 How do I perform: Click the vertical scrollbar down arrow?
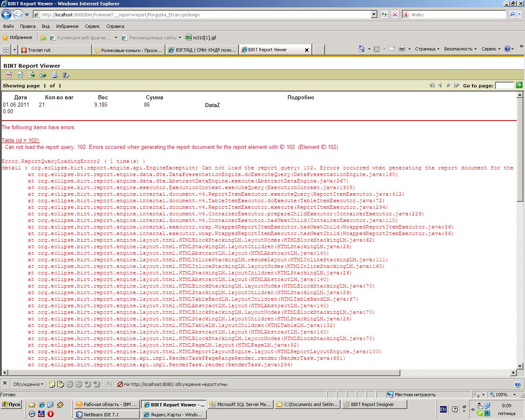point(520,366)
